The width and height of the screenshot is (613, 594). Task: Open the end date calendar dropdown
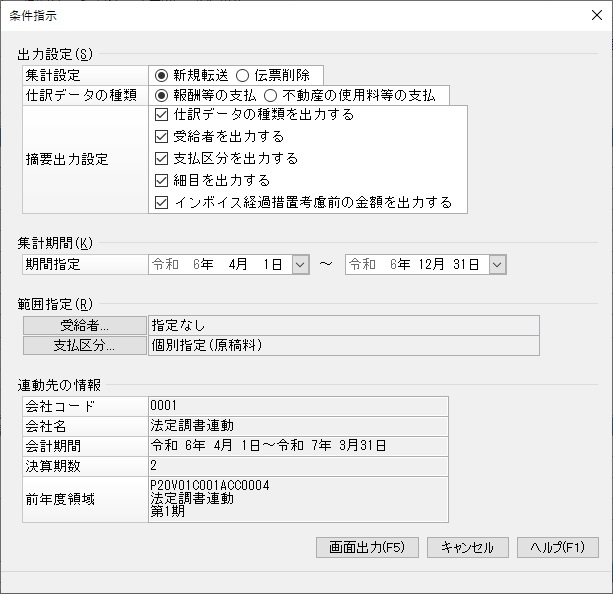coord(497,265)
